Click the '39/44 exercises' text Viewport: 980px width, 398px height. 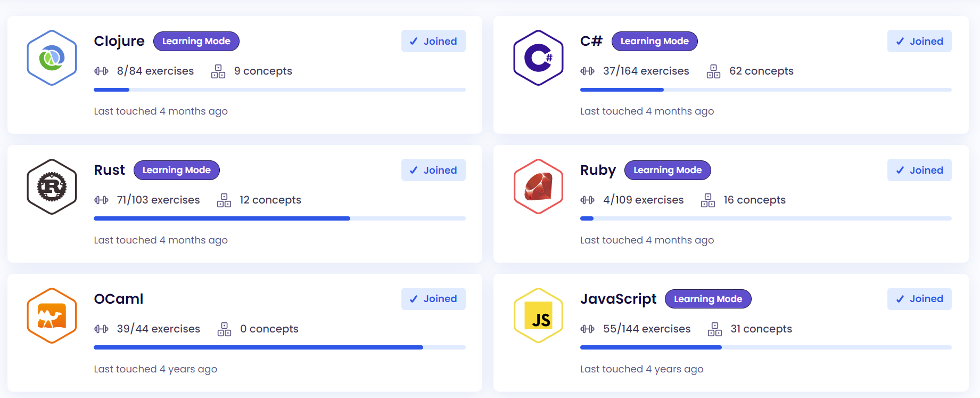(158, 329)
